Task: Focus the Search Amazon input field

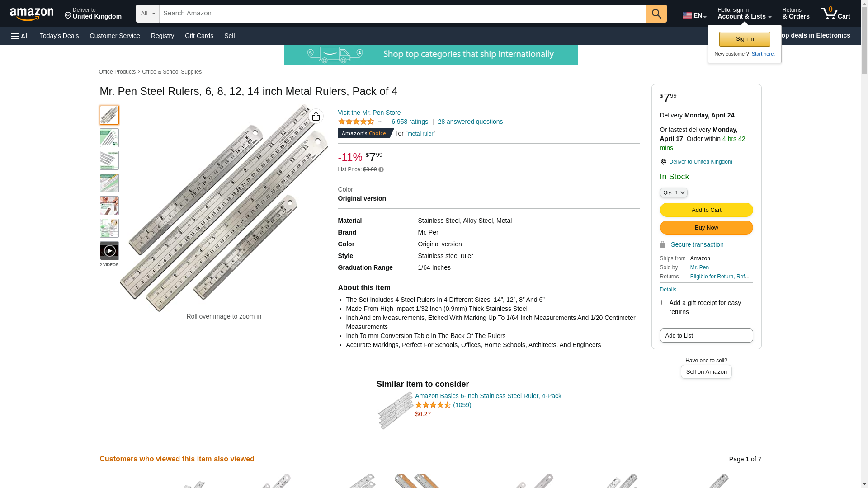Action: tap(402, 14)
